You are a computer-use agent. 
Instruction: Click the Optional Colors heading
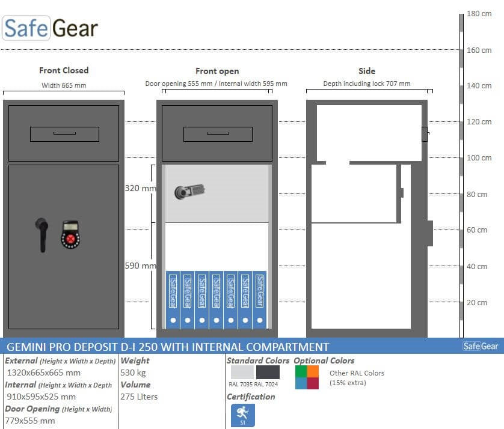tap(324, 361)
